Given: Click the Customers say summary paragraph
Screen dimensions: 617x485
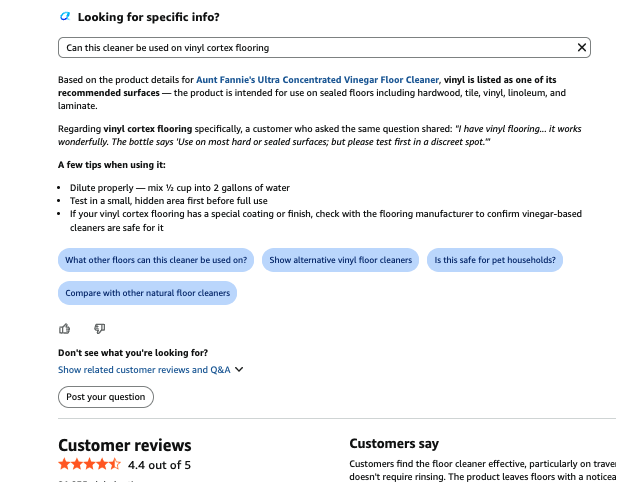Looking at the screenshot, I should tap(483, 470).
